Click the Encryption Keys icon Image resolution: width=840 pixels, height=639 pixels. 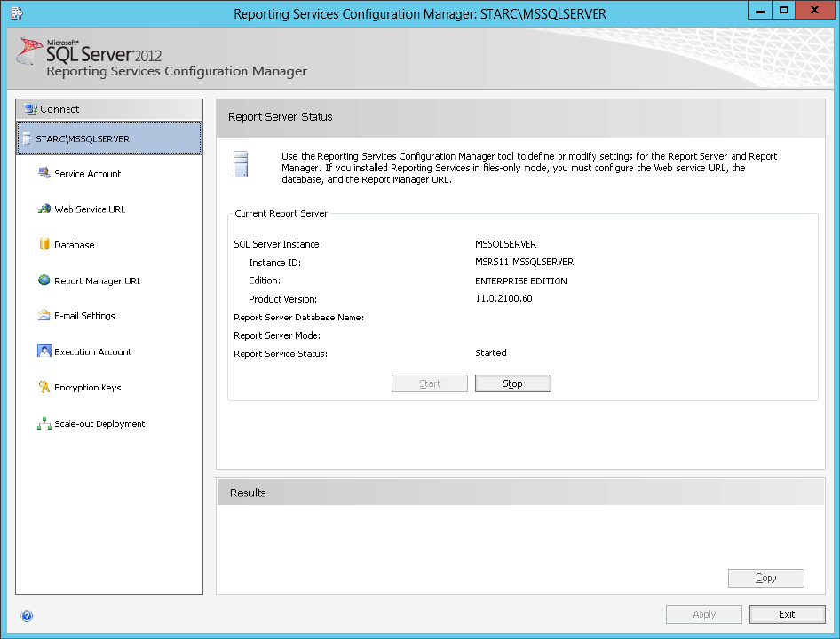(44, 387)
